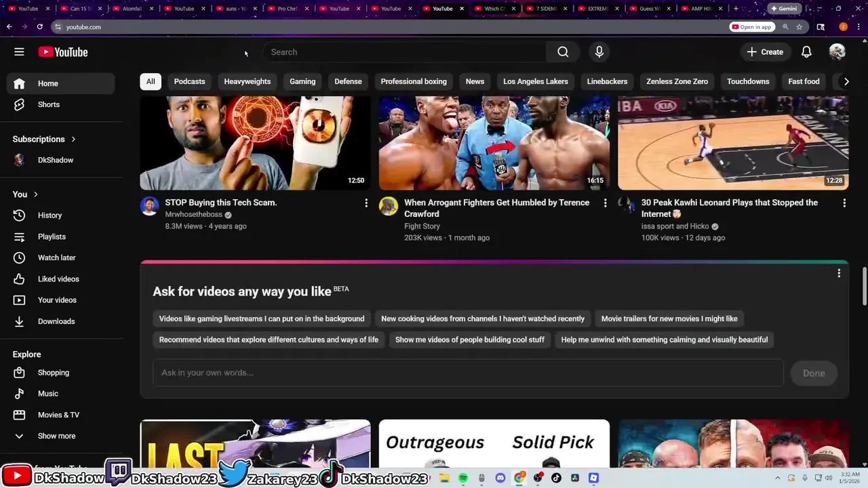
Task: Open Roblox Studio from taskbar
Action: pyautogui.click(x=593, y=478)
